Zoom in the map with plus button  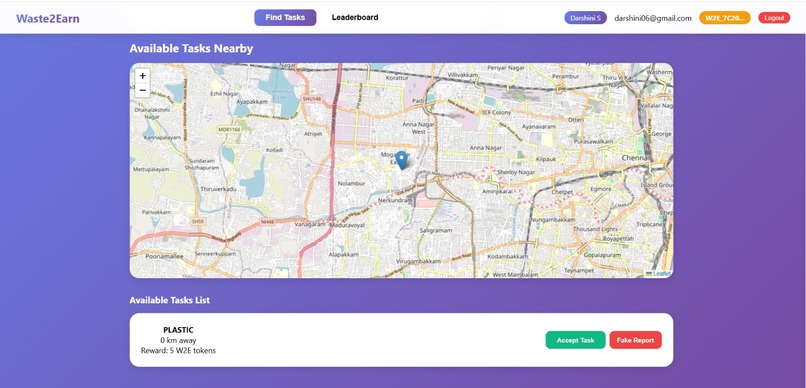tap(142, 76)
